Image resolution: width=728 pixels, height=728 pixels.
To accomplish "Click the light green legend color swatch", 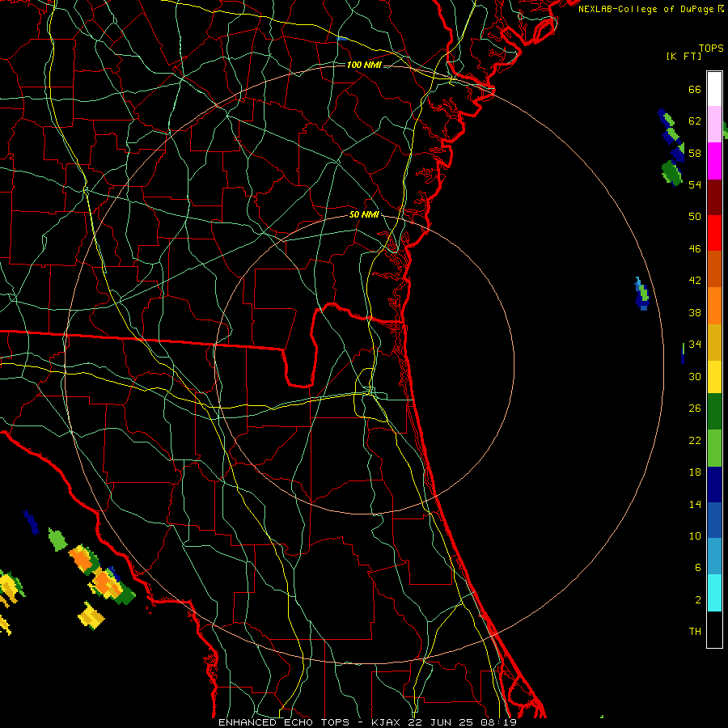I will point(714,448).
